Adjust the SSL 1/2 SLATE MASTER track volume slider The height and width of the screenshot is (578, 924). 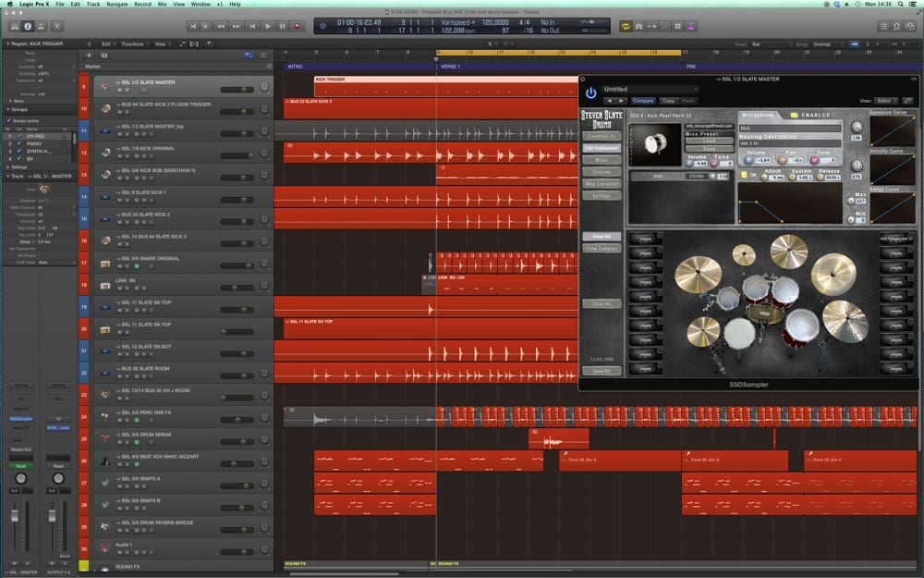coord(237,90)
